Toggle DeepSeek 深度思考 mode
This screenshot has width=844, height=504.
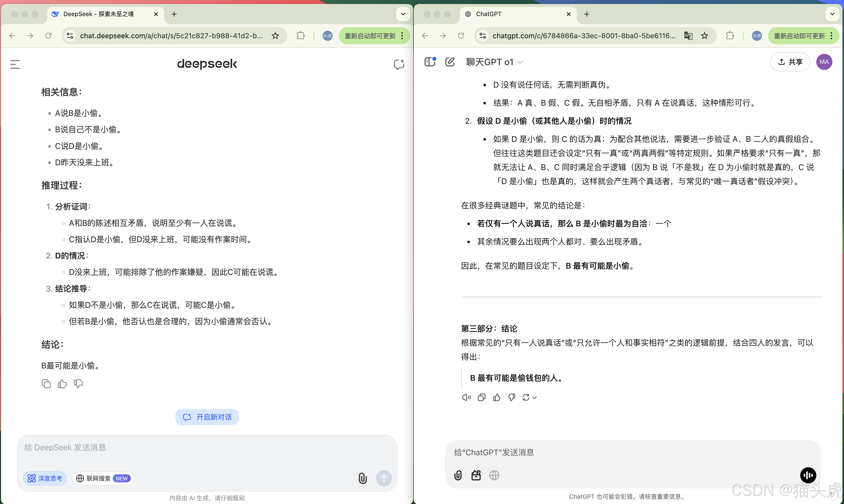pyautogui.click(x=45, y=478)
